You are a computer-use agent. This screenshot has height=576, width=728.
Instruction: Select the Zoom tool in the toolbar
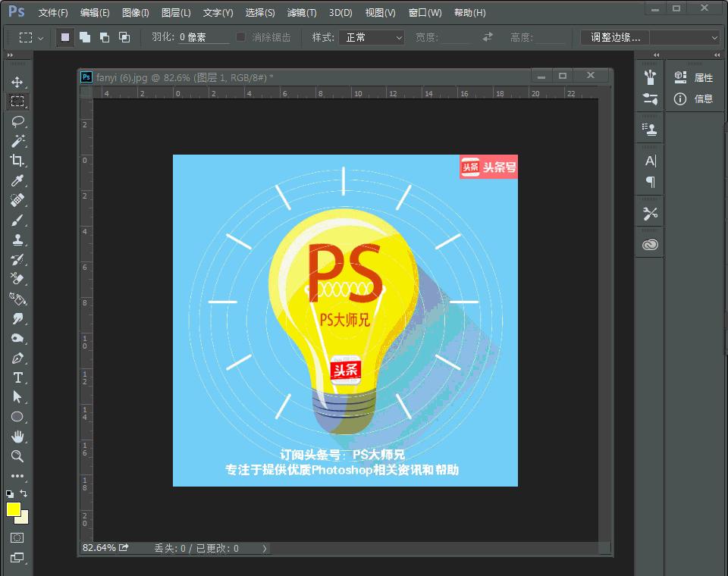click(17, 456)
